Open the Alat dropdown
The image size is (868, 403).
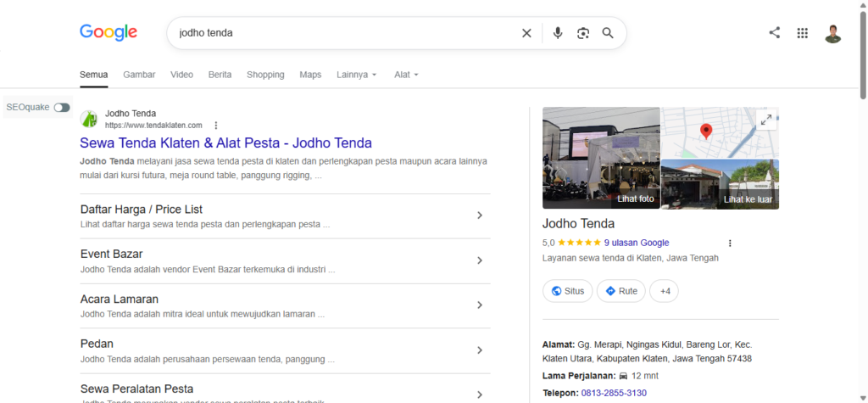coord(406,75)
